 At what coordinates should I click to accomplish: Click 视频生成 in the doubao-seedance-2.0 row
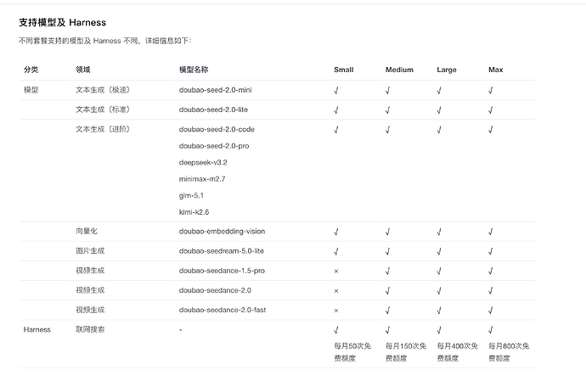(x=90, y=290)
